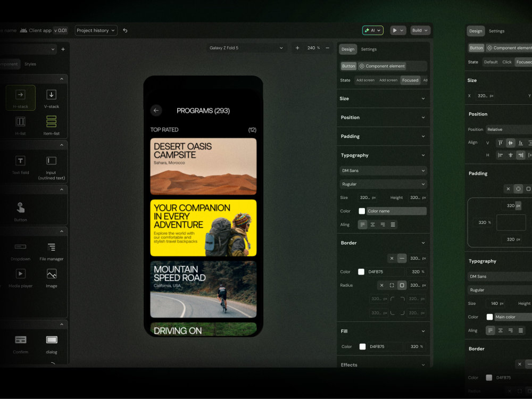Open the Project history dropdown

[96, 30]
